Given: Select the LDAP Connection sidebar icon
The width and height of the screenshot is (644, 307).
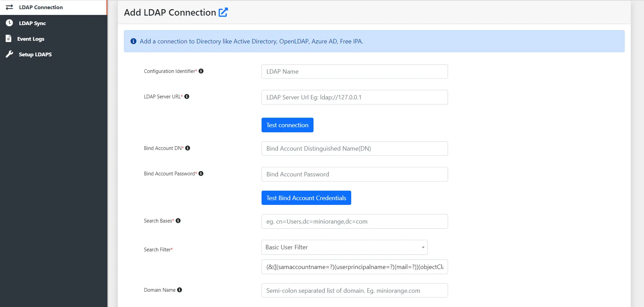Looking at the screenshot, I should [10, 7].
